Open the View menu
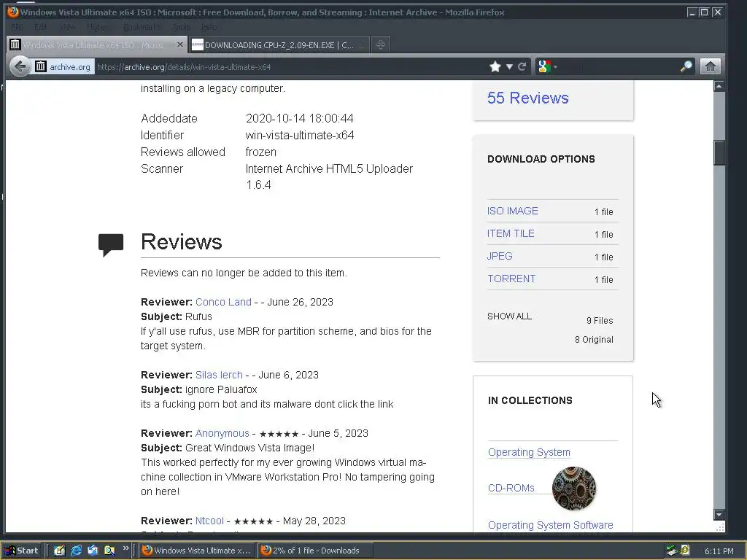 point(67,27)
